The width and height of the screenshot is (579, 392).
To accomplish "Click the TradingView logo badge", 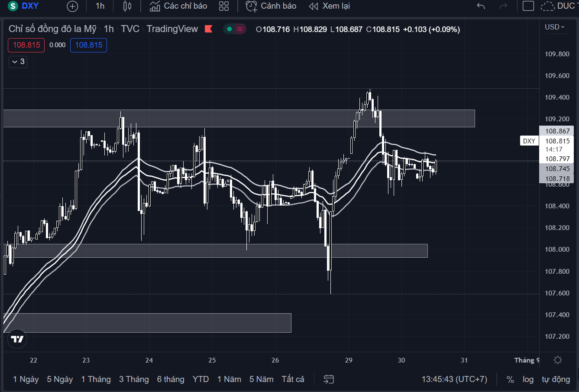I will click(x=17, y=339).
